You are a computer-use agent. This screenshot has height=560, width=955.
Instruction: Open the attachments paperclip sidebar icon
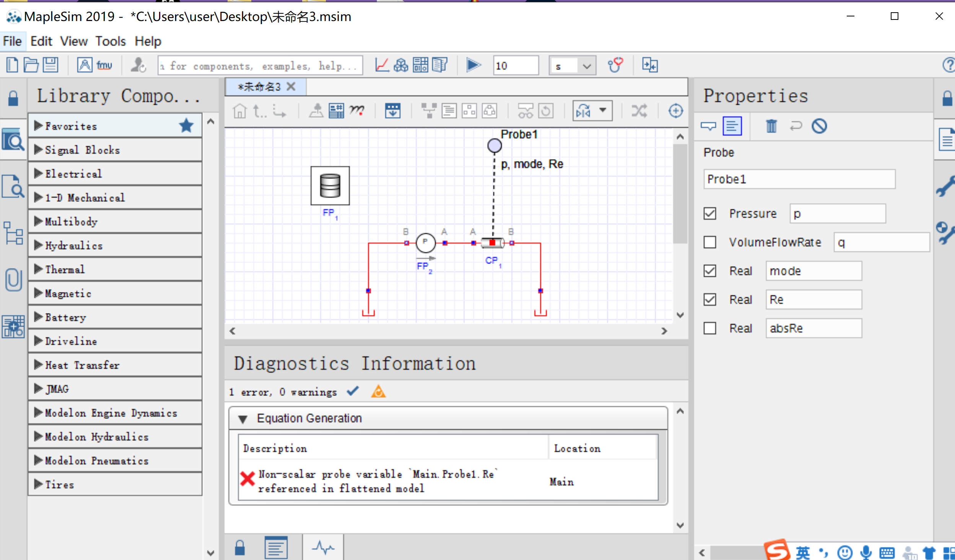13,280
